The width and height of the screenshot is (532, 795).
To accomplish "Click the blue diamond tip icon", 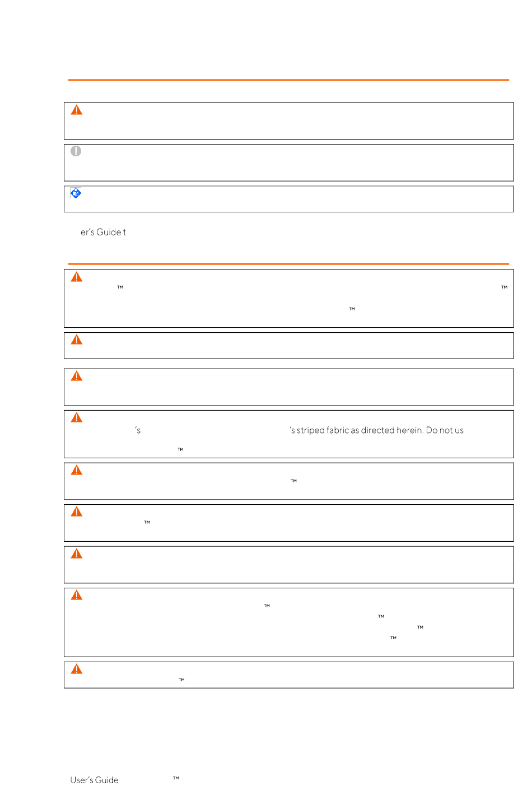I will pyautogui.click(x=76, y=193).
